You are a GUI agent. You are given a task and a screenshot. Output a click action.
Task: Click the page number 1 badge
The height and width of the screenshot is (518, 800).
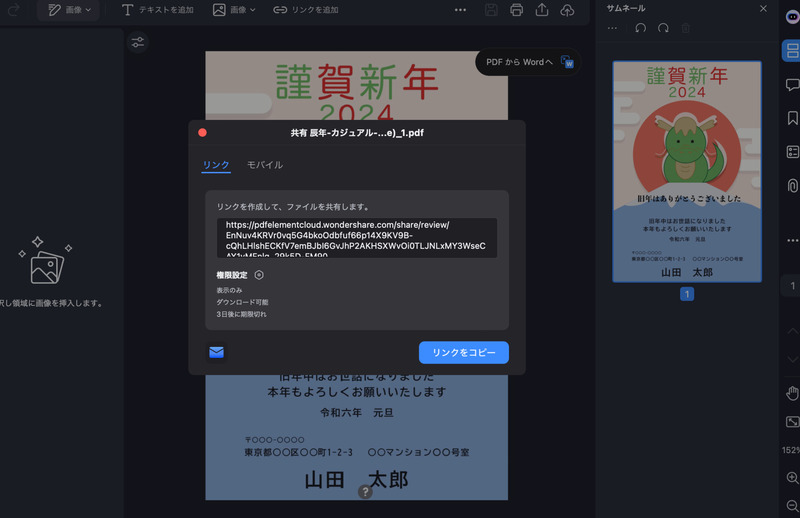687,294
